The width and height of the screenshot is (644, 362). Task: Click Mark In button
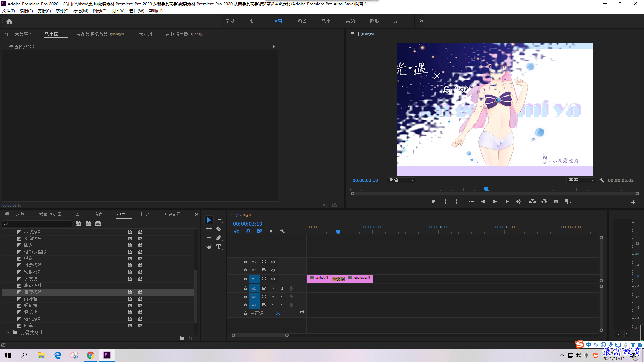pyautogui.click(x=445, y=202)
